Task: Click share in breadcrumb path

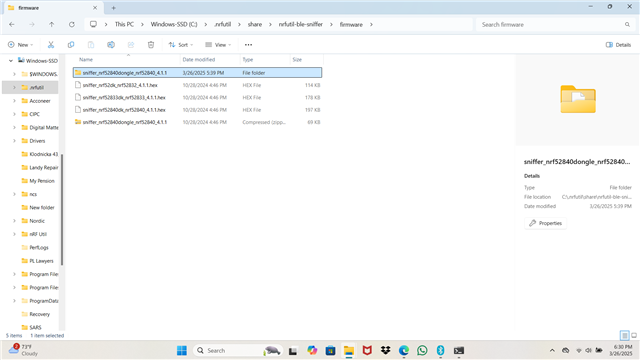Action: pyautogui.click(x=255, y=24)
